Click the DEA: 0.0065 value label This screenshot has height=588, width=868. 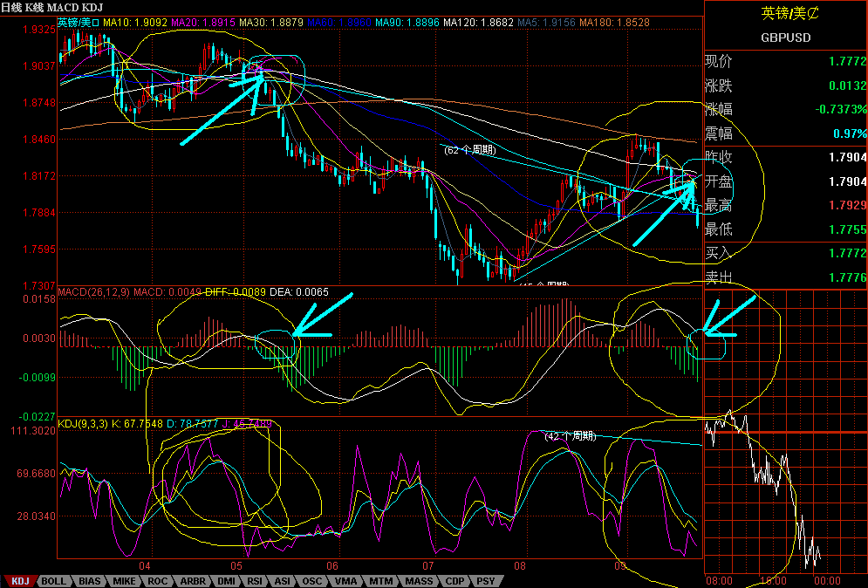click(299, 291)
